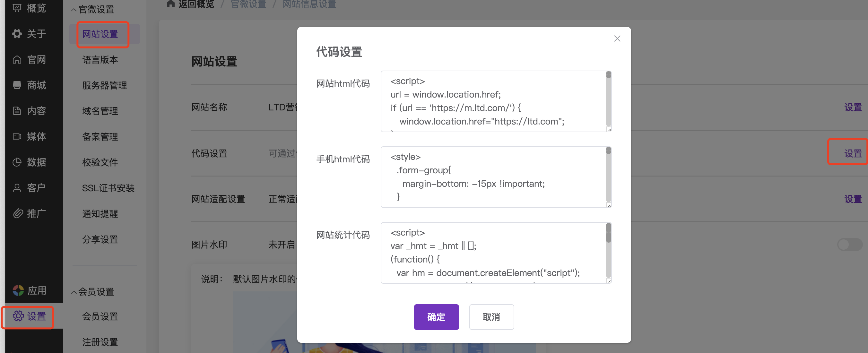Click the 概览 overview icon in sidebar

[17, 8]
